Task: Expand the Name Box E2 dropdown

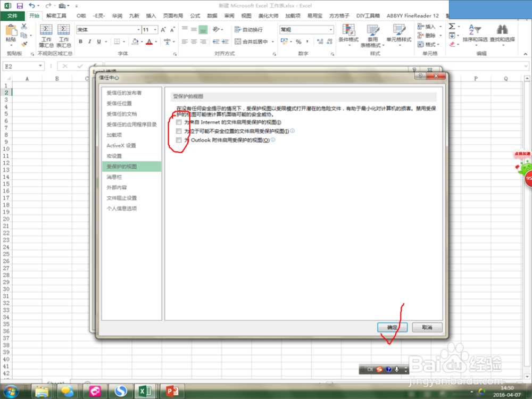Action: [40, 66]
